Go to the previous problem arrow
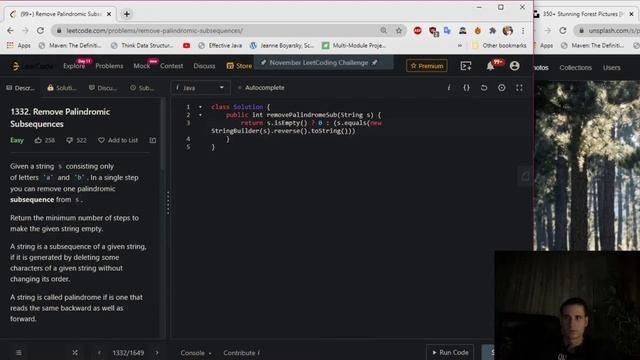 pyautogui.click(x=99, y=353)
